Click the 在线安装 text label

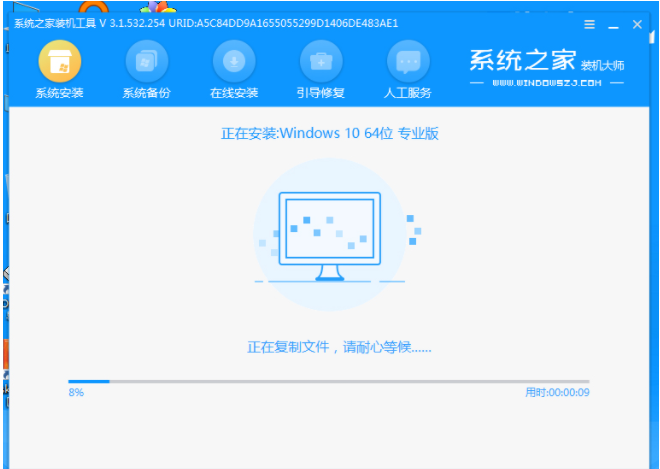click(x=233, y=93)
